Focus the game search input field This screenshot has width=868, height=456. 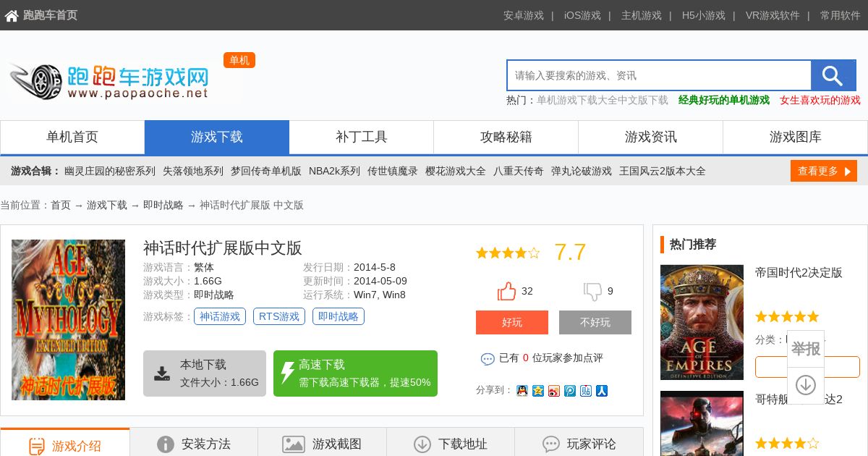[659, 75]
